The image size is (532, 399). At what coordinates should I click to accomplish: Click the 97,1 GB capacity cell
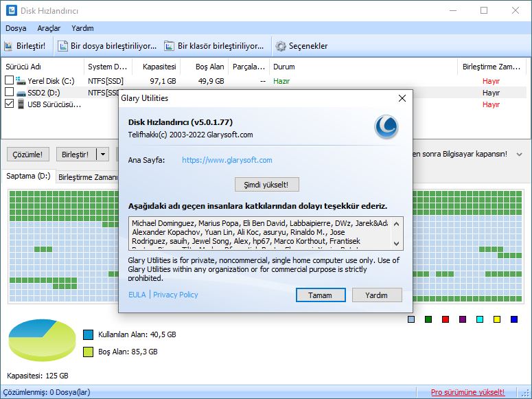(163, 81)
